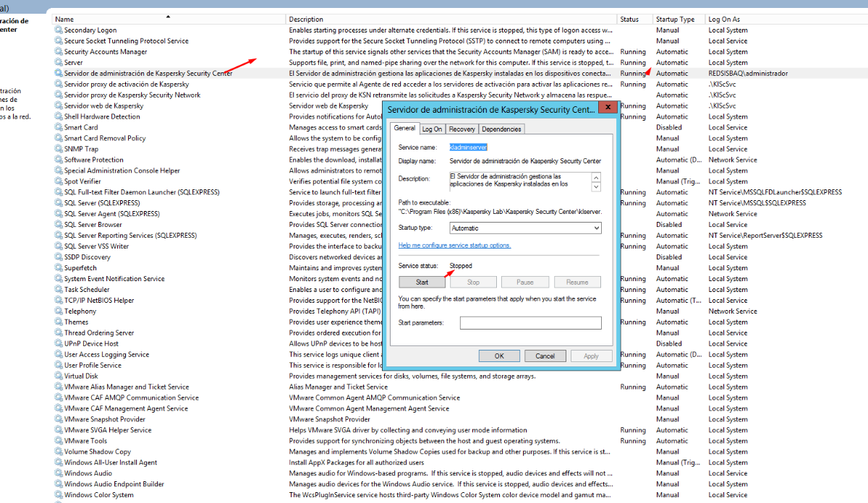Image resolution: width=868 pixels, height=503 pixels.
Task: Click OK in the properties dialog
Action: (499, 356)
